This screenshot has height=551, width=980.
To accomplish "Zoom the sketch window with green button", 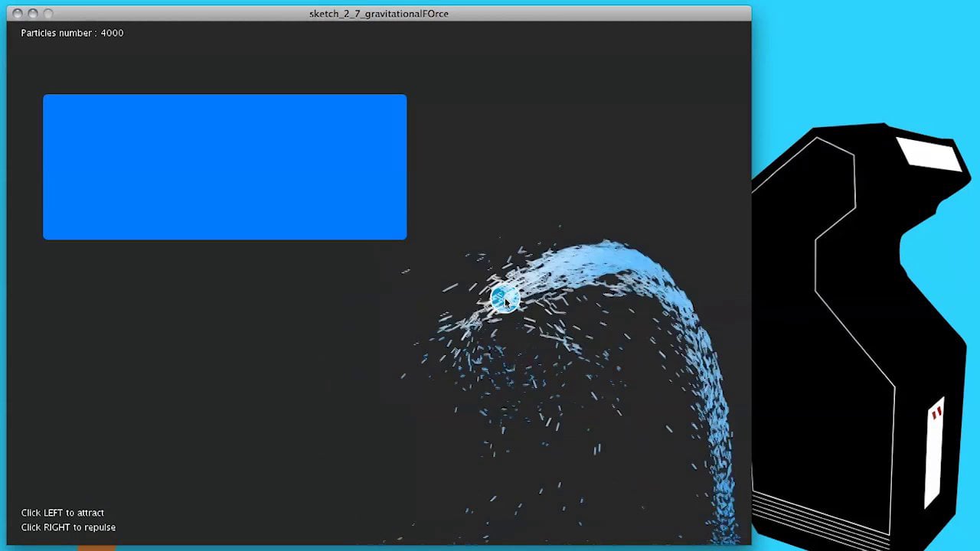I will coord(48,14).
